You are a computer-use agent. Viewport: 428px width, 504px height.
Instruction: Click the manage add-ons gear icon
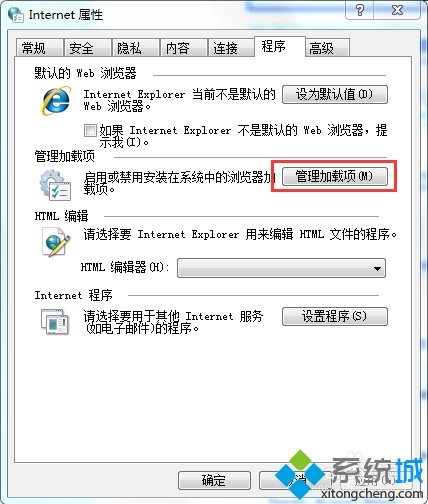pos(55,185)
